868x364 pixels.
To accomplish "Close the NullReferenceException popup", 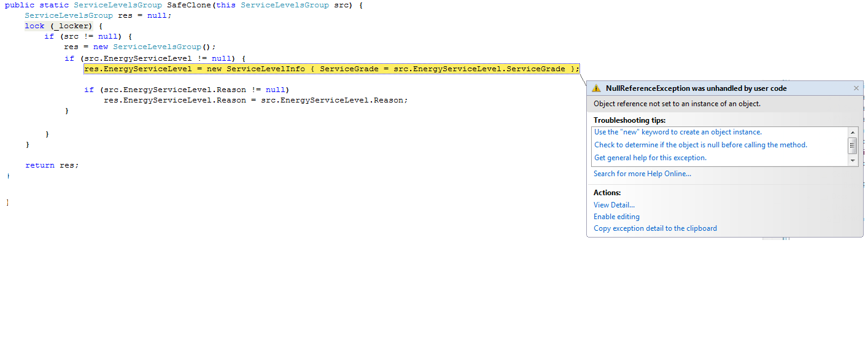I will [856, 88].
